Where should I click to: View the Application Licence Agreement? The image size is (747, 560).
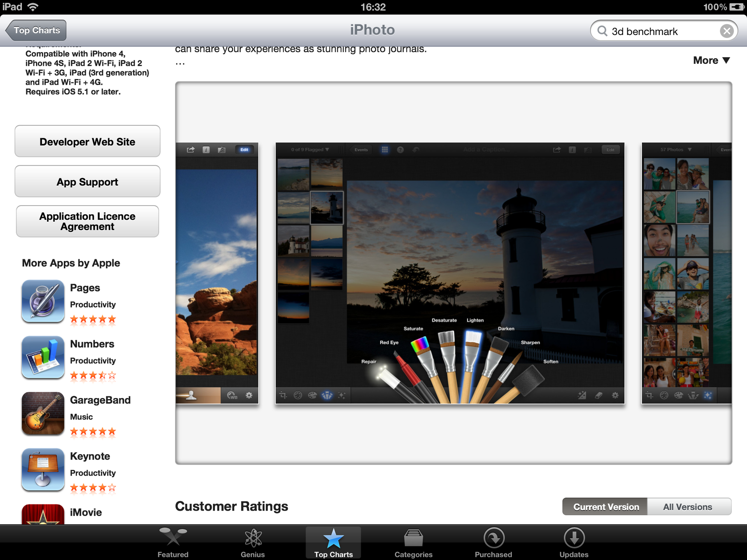(x=87, y=221)
